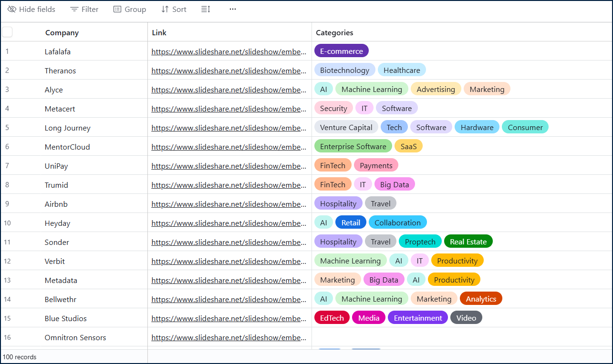Open the Lafalafa slideshare link
This screenshot has height=364, width=613.
[229, 51]
